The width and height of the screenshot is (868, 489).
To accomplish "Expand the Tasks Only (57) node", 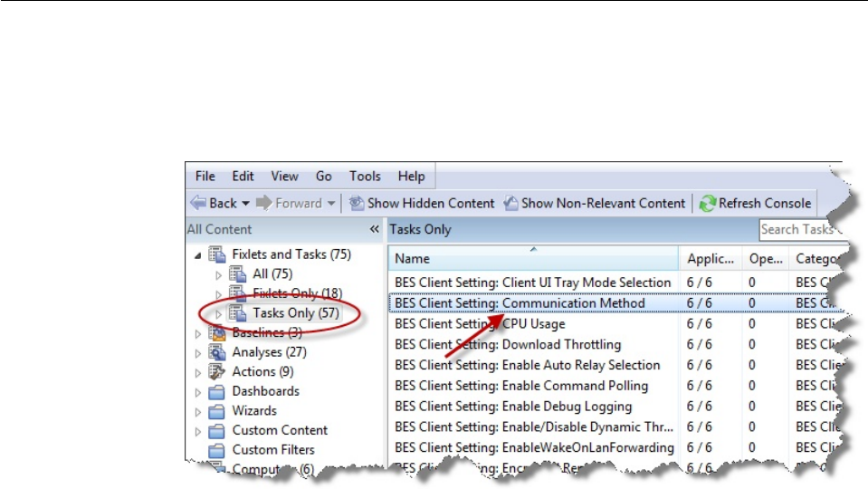I will [x=218, y=314].
